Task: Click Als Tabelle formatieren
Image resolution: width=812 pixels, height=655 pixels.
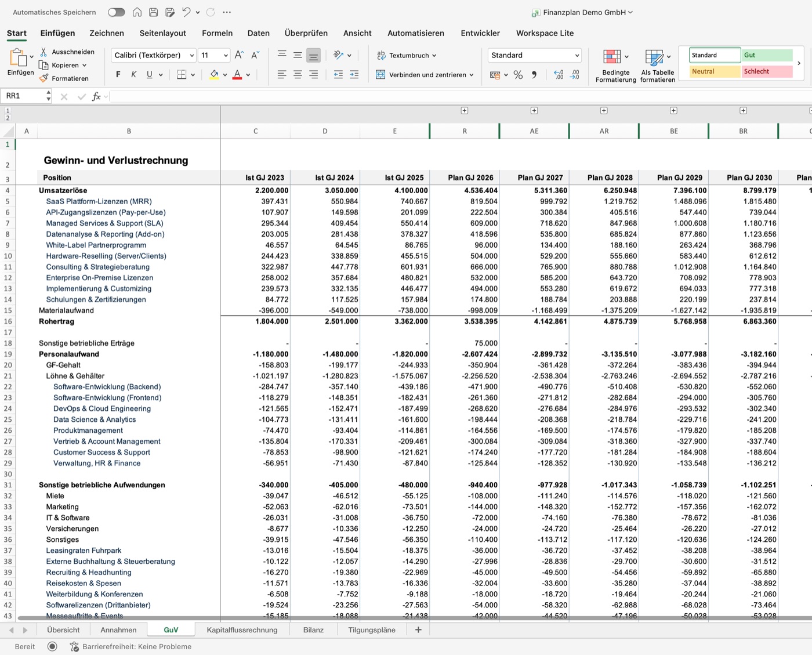Action: [x=658, y=66]
